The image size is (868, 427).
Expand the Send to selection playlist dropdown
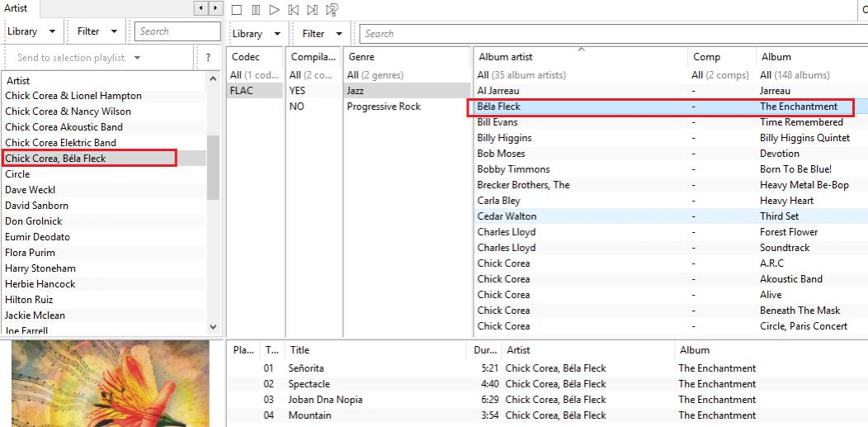tap(79, 58)
